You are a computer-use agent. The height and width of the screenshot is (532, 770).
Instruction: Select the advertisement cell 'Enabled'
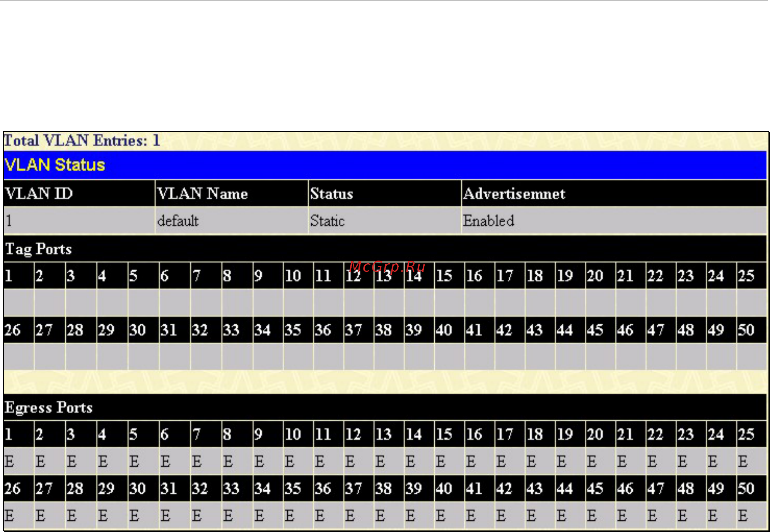point(614,221)
